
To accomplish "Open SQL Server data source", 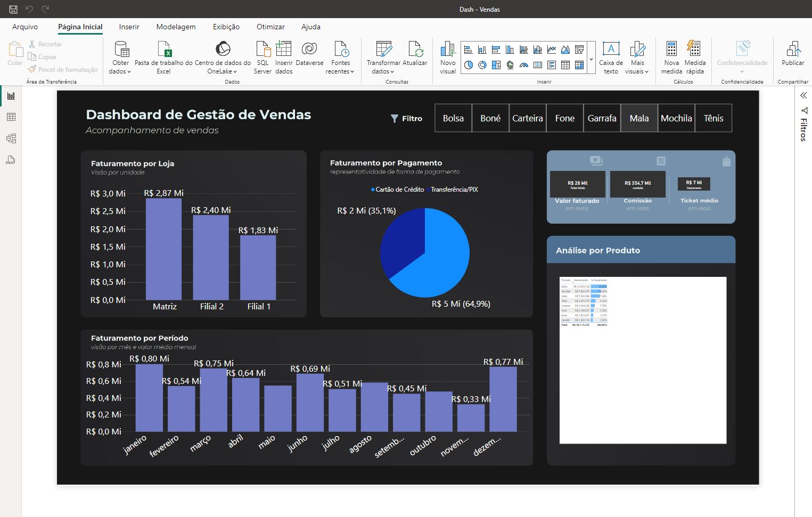I will 263,50.
